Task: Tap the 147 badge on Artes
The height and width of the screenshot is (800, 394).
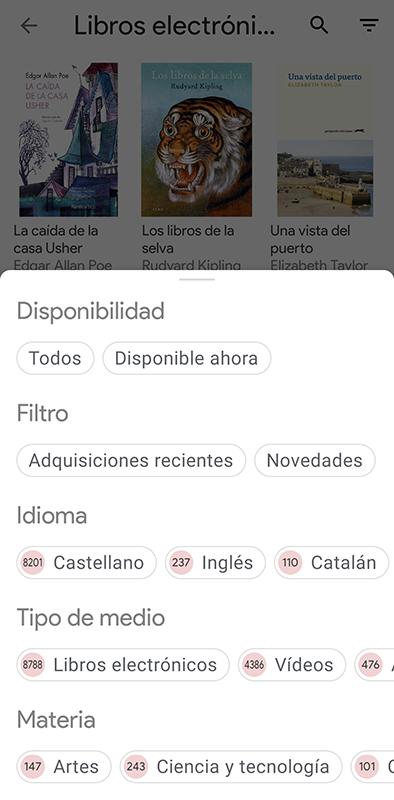Action: [33, 767]
